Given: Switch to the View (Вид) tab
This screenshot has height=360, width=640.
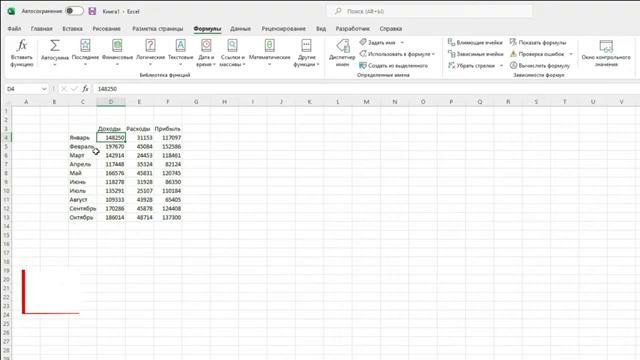Looking at the screenshot, I should coord(321,29).
